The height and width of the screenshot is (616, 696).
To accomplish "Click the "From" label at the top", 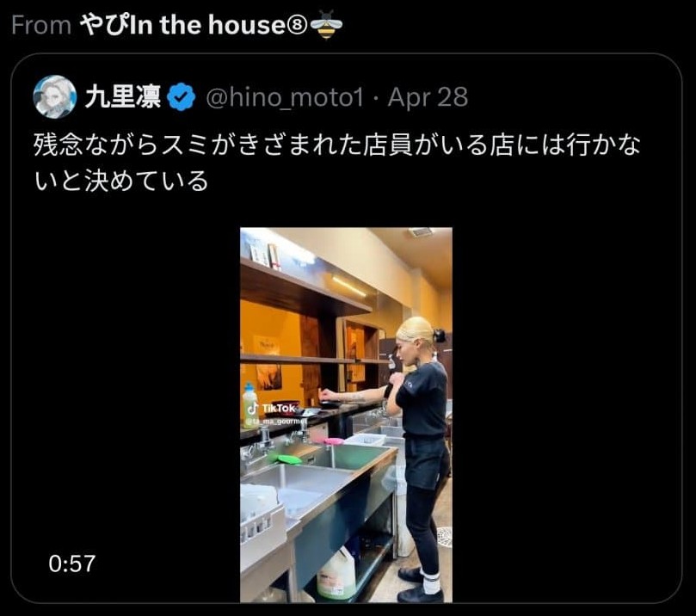I will (41, 25).
